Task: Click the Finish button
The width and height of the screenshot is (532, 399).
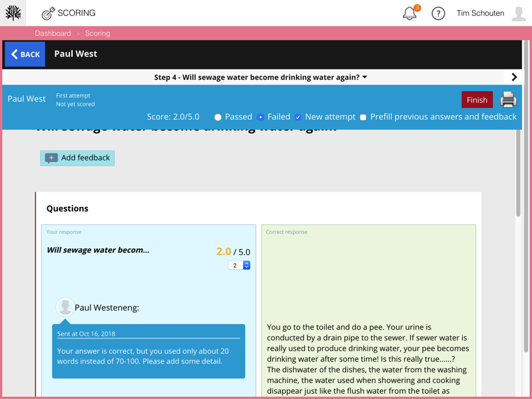Action: (477, 100)
